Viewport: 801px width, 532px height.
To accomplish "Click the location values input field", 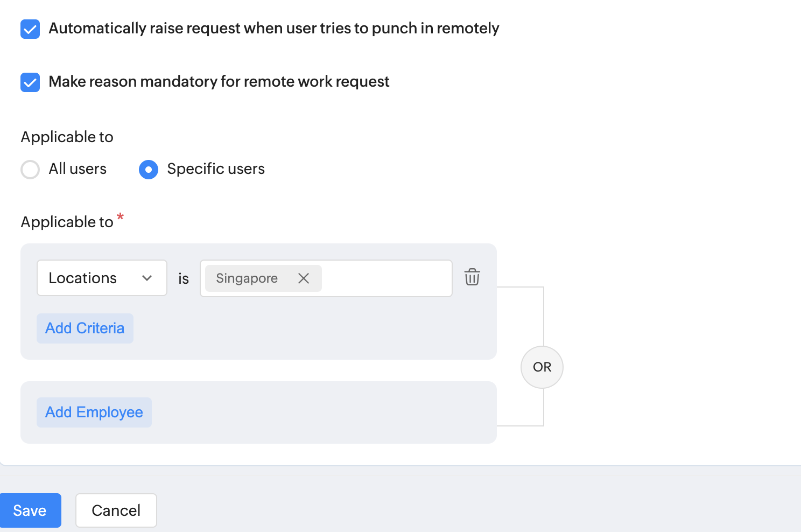I will 385,278.
